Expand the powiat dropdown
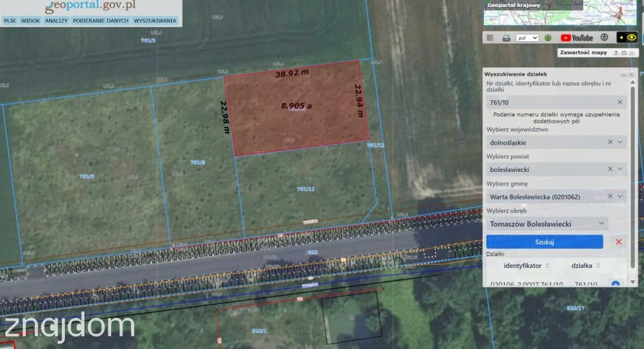The image size is (644, 349). pos(620,169)
